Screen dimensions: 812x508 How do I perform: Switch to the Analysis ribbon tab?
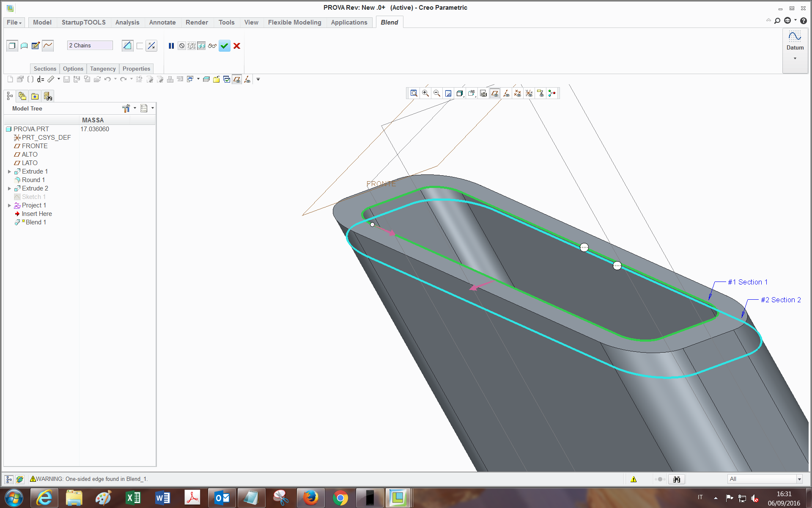pos(127,22)
